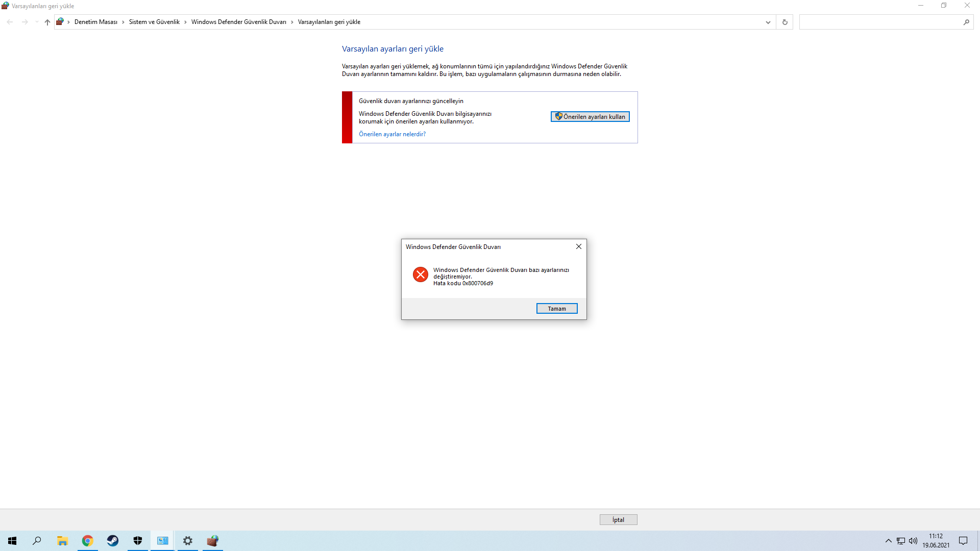This screenshot has width=980, height=551.
Task: Open Steam from the taskbar
Action: [113, 541]
